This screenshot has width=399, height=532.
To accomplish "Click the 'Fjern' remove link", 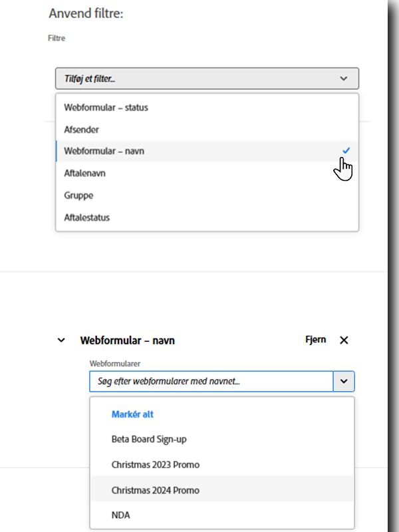I will (x=315, y=340).
